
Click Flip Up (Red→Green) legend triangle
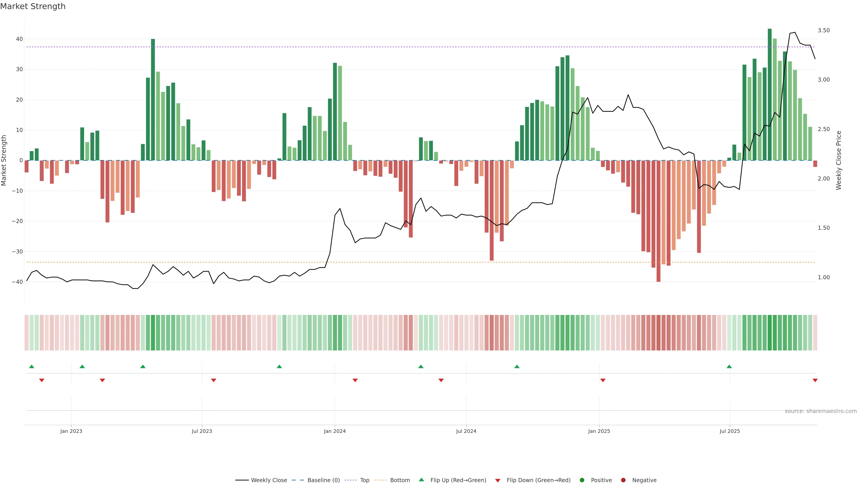(421, 480)
